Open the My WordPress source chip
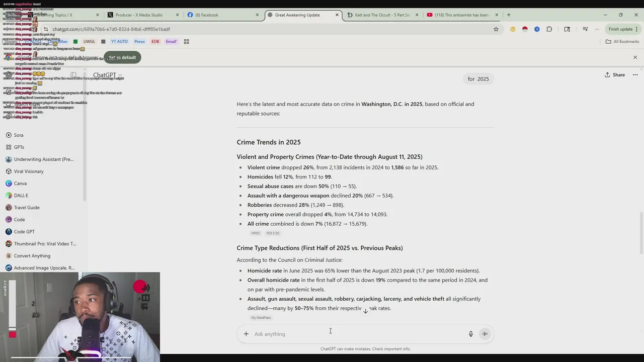The image size is (644, 362). click(261, 318)
